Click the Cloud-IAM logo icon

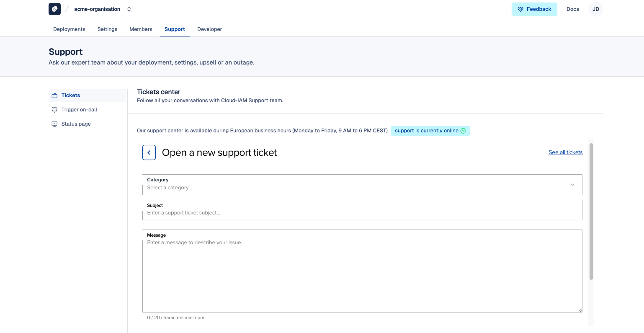coord(54,9)
